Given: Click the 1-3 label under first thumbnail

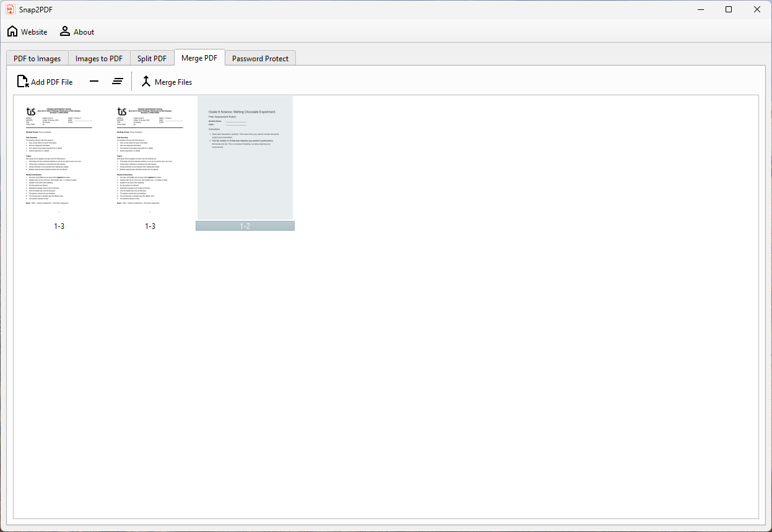Looking at the screenshot, I should click(x=59, y=226).
